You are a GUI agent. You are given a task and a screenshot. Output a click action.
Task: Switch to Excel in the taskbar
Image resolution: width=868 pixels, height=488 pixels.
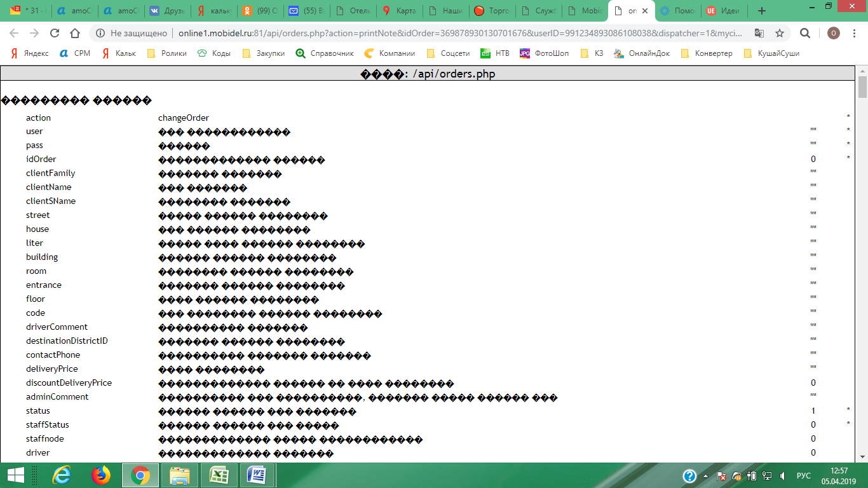point(219,475)
